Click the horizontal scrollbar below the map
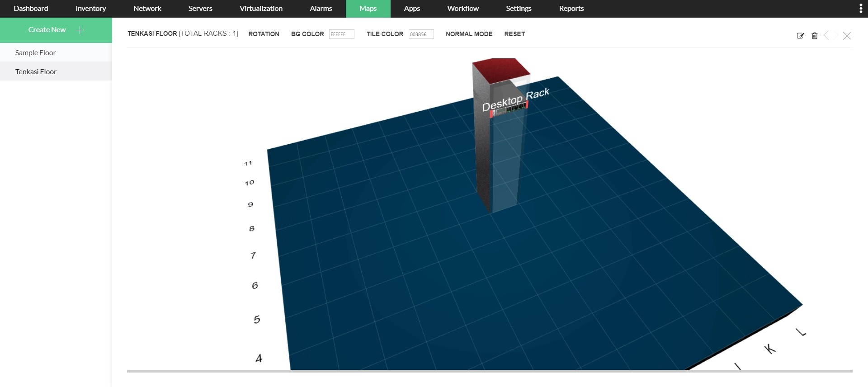 click(x=490, y=371)
